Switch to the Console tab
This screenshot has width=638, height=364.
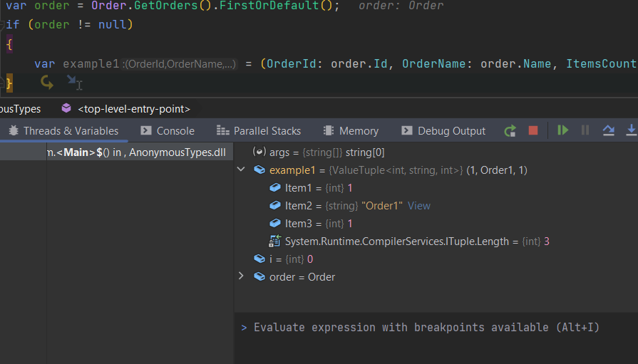(x=168, y=130)
